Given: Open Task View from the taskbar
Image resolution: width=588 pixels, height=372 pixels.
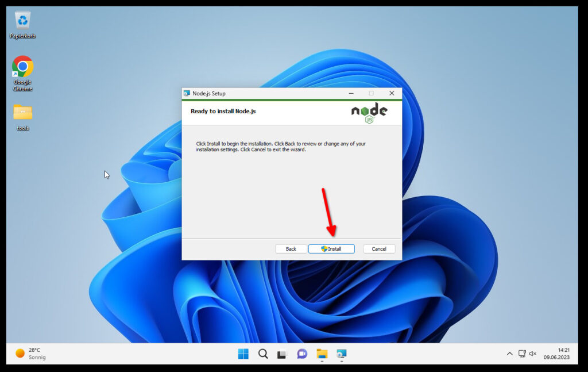Looking at the screenshot, I should (283, 354).
